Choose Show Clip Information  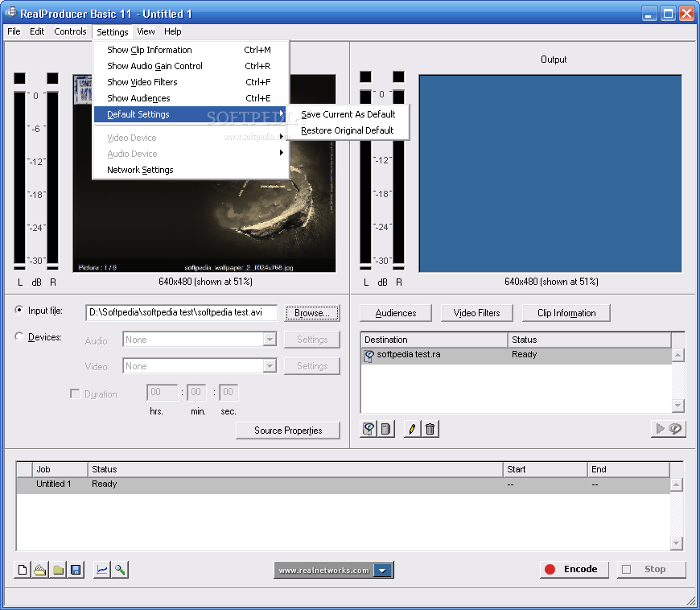[191, 50]
